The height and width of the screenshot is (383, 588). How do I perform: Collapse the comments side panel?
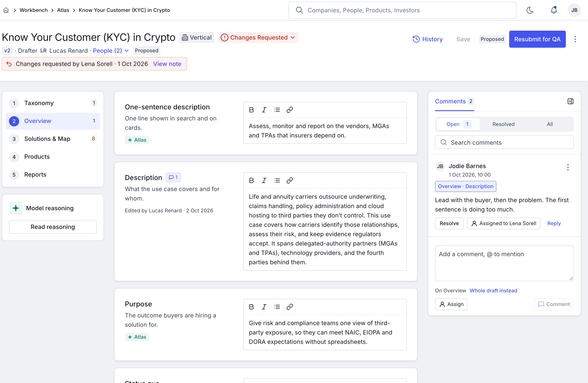click(571, 101)
